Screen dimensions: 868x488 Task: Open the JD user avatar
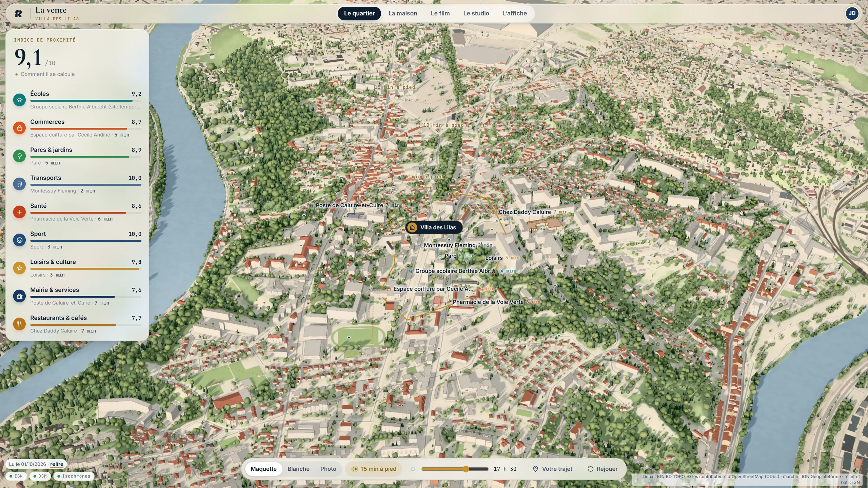click(x=852, y=13)
